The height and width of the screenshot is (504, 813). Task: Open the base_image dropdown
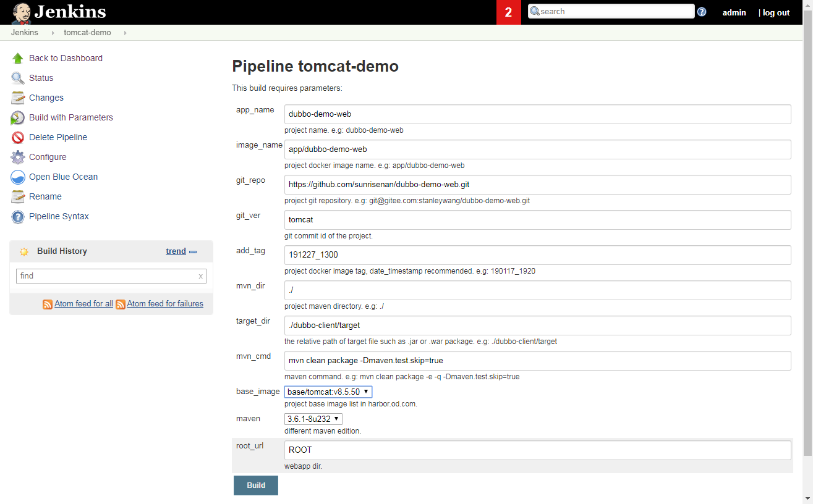(x=328, y=392)
